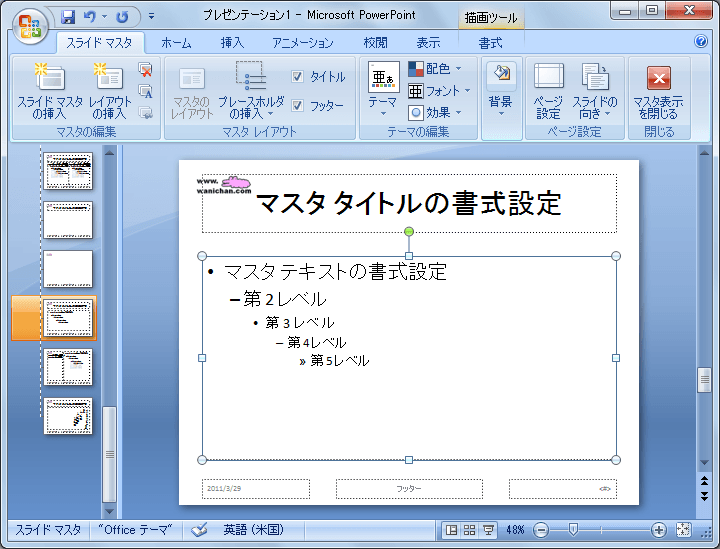Select the first layout thumbnail with two content boxes

(68, 171)
